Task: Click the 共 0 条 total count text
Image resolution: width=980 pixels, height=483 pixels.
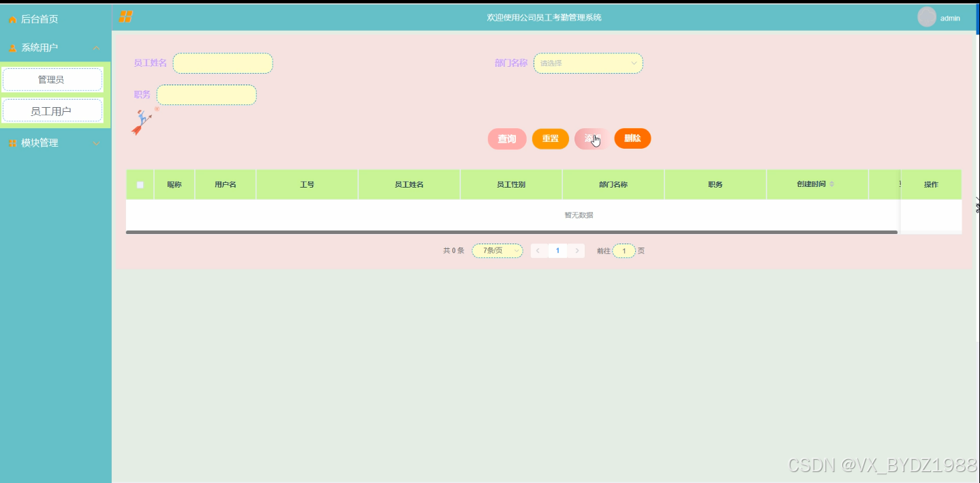Action: pyautogui.click(x=454, y=251)
